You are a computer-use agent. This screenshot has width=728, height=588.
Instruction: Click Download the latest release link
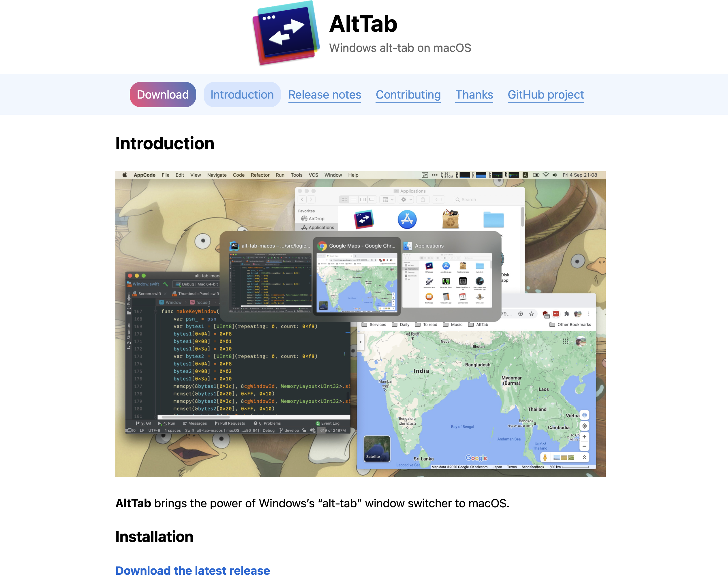click(192, 570)
